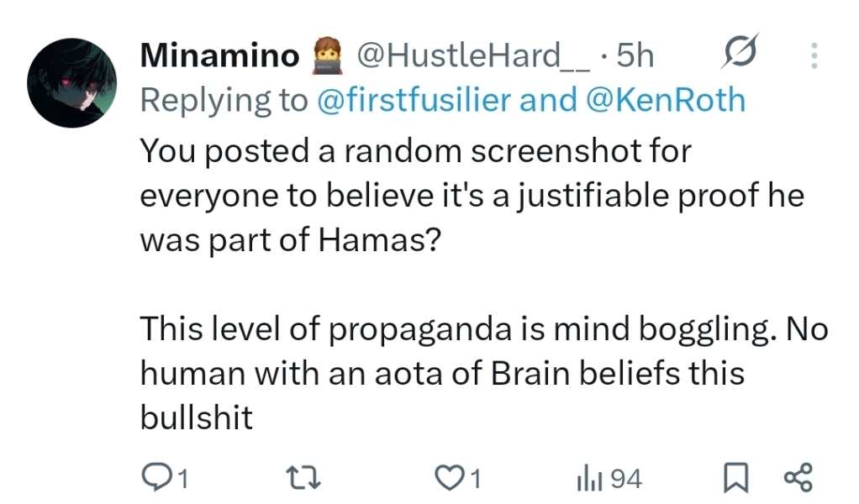Click the display name Minamino
This screenshot has height=504, width=859.
coord(219,56)
